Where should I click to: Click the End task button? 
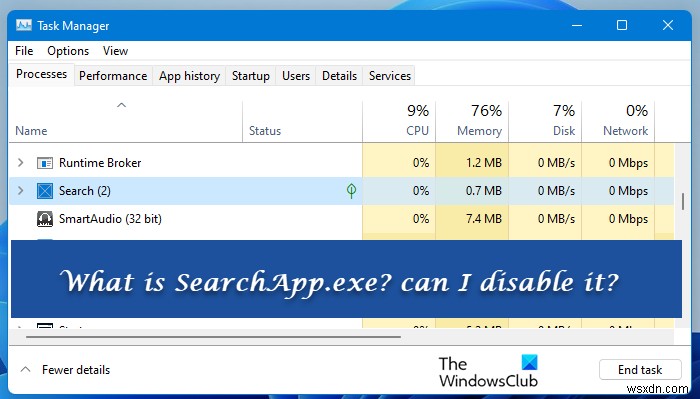pos(640,370)
